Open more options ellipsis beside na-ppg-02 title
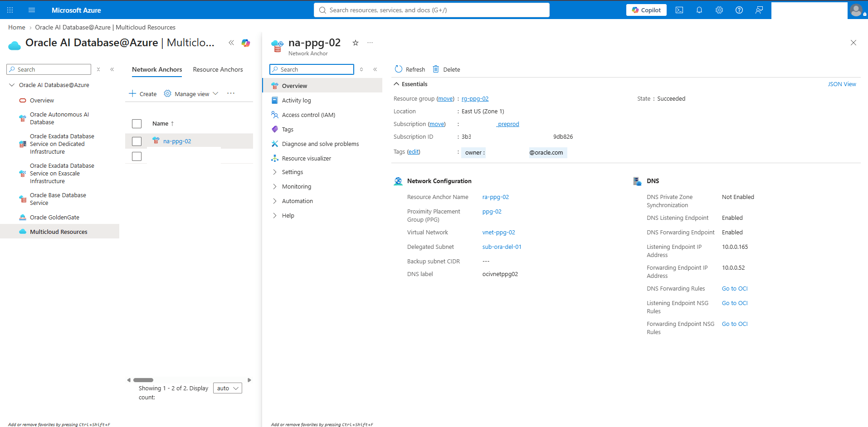Viewport: 868px width, 427px height. 370,43
